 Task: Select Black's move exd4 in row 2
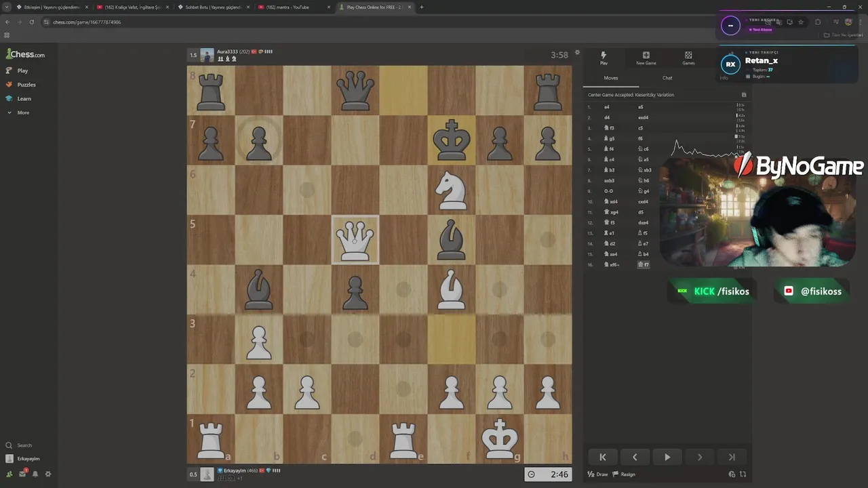(x=644, y=117)
